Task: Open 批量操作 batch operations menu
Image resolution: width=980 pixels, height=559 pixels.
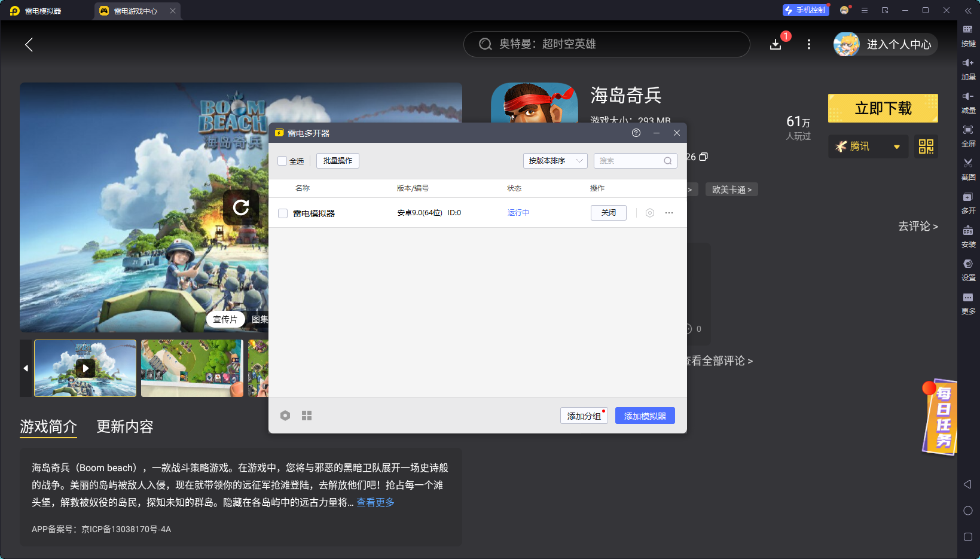Action: pos(338,161)
